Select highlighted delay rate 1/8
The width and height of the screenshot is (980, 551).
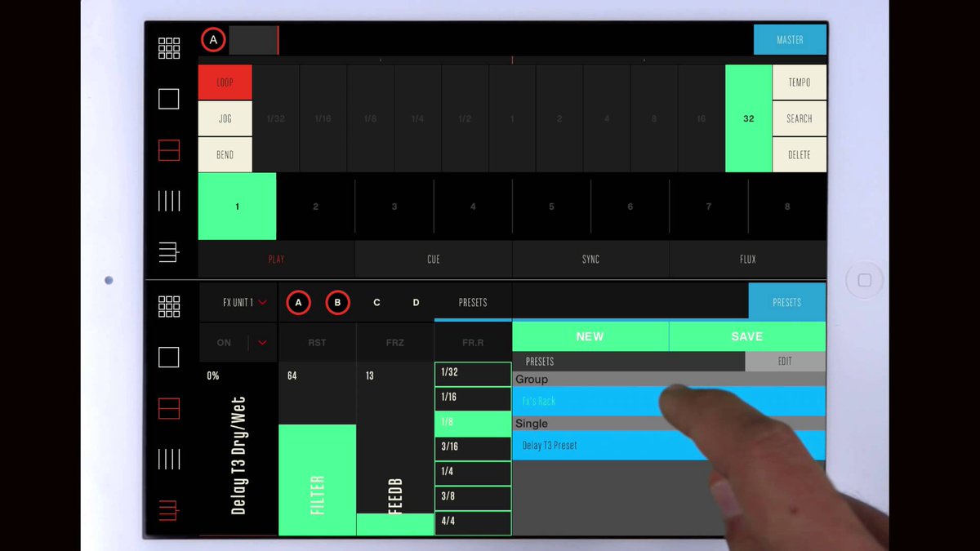click(473, 424)
